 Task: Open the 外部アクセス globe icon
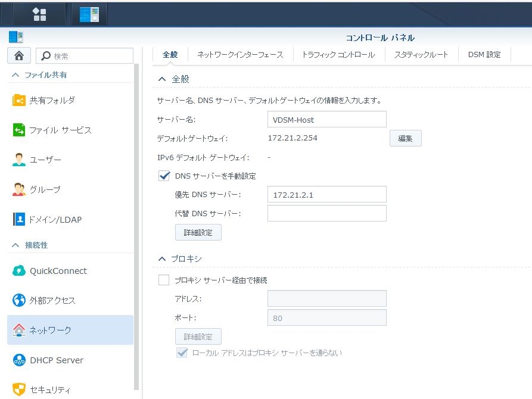[x=19, y=300]
